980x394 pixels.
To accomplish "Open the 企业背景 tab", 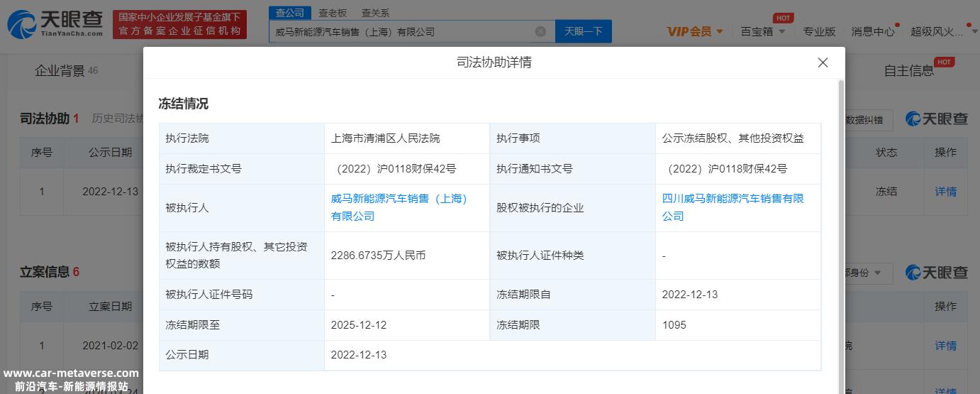I will pyautogui.click(x=66, y=70).
